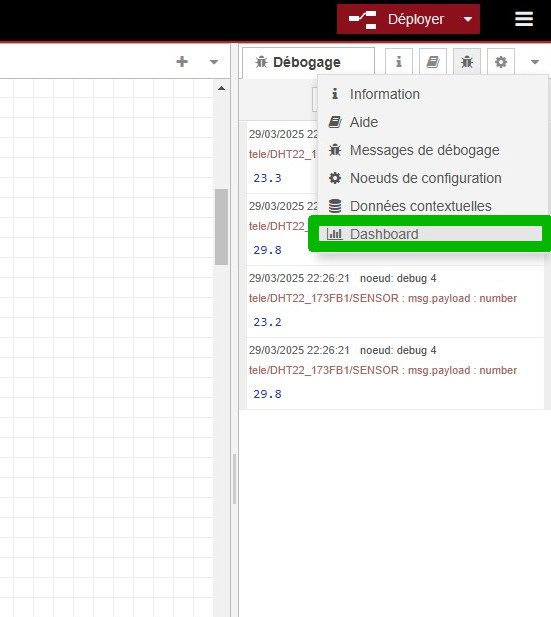Open the information sidebar tab icon

[399, 62]
